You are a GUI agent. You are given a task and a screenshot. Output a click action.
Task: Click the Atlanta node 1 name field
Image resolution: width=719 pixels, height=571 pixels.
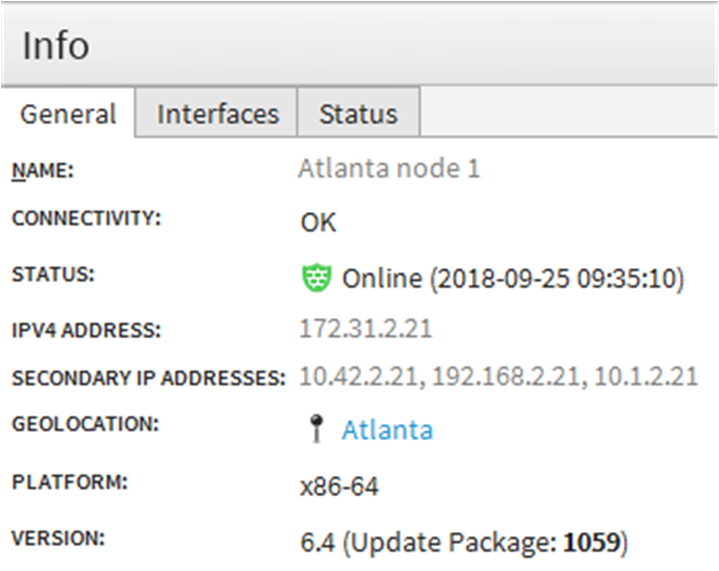click(x=389, y=168)
